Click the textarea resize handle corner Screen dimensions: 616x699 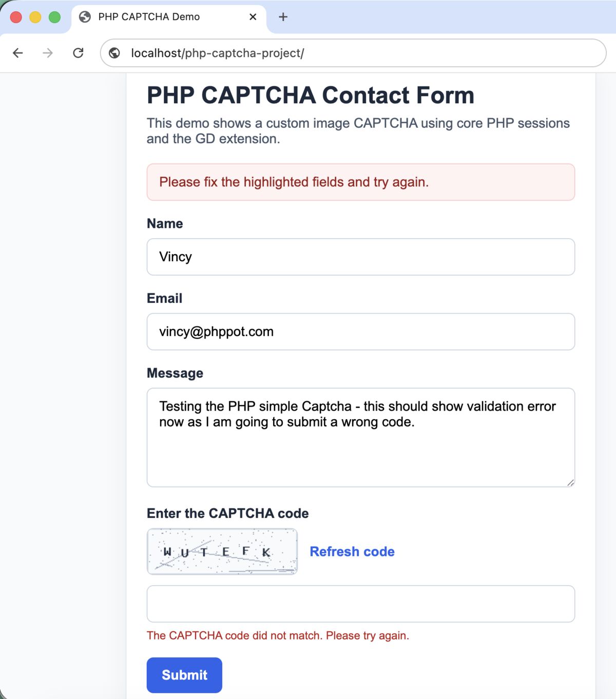pos(570,482)
